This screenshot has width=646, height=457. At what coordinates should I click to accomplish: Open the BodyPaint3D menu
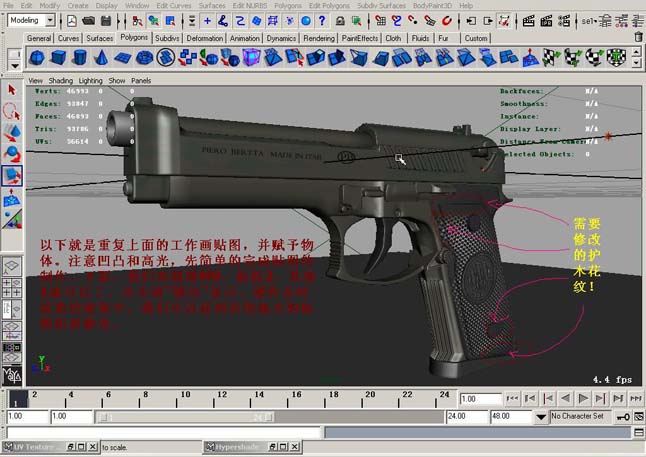click(432, 5)
